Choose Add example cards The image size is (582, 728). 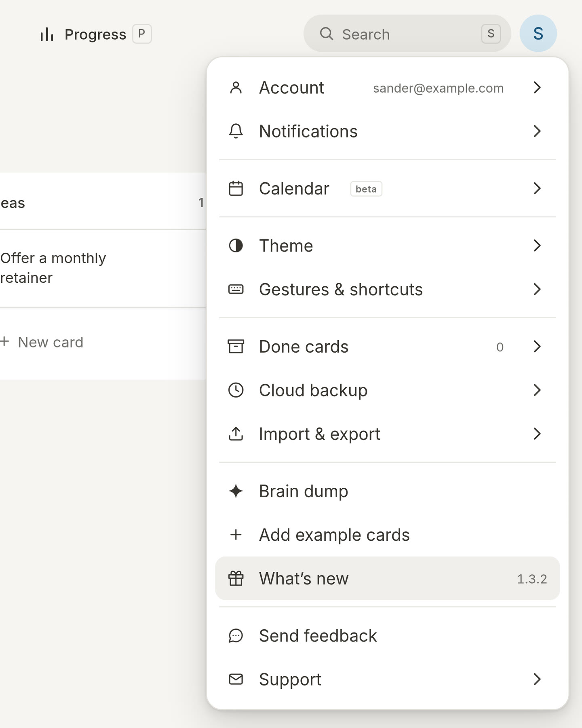387,535
